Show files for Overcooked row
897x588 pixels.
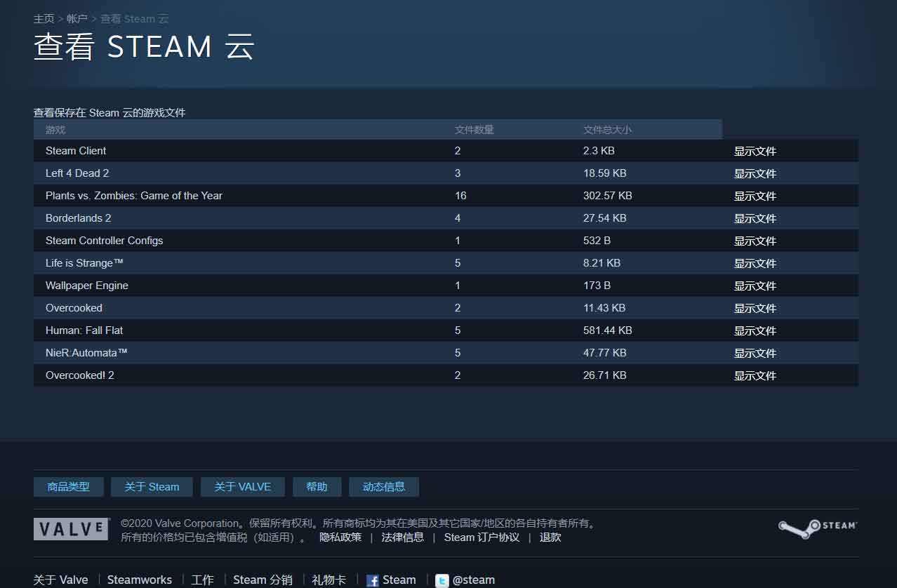(x=755, y=308)
